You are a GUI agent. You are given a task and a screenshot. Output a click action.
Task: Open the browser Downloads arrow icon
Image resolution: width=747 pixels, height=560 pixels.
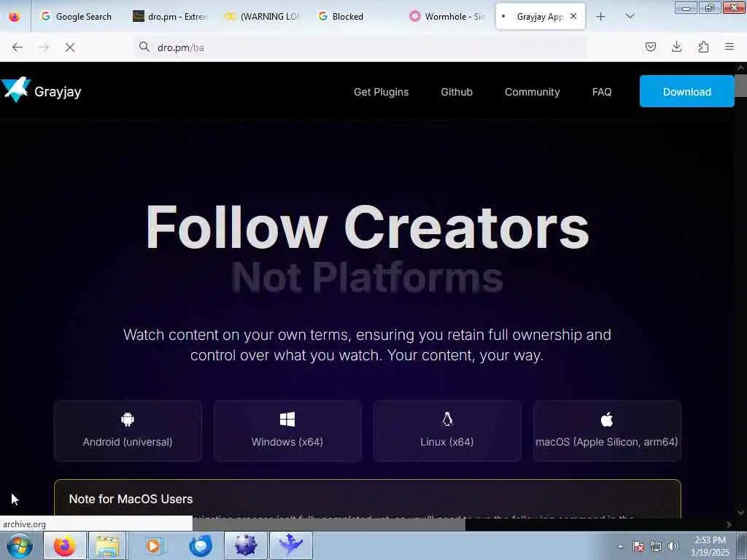click(x=676, y=47)
